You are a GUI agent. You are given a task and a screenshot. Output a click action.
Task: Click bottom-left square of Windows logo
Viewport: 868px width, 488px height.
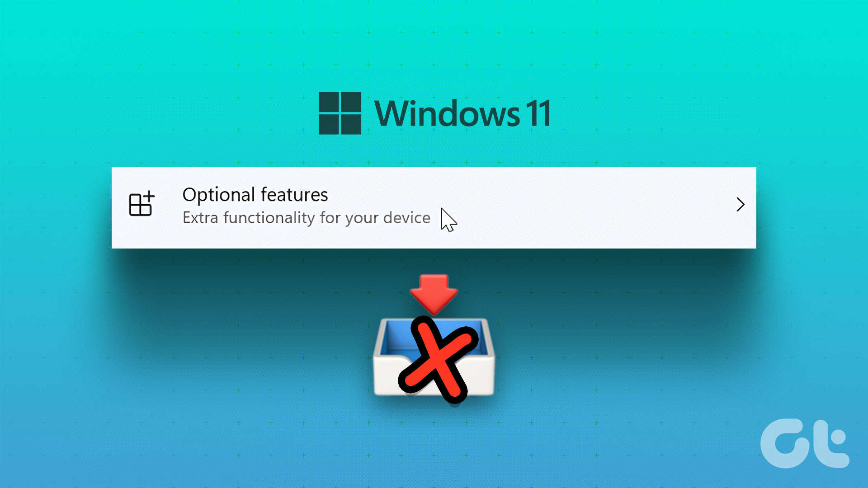coord(329,124)
